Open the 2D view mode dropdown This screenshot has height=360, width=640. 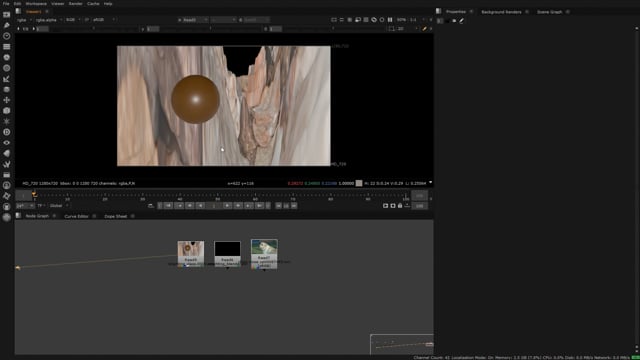click(407, 29)
